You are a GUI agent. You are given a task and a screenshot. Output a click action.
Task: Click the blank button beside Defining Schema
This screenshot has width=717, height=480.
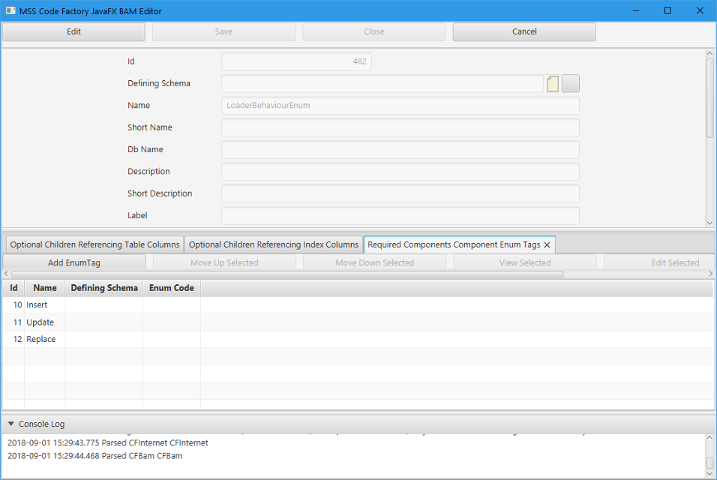pos(571,84)
